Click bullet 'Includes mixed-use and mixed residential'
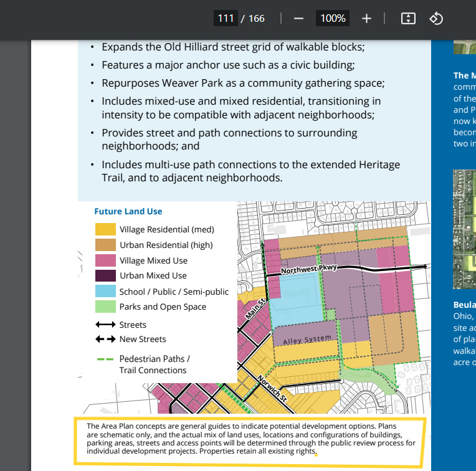The image size is (476, 471). [241, 108]
